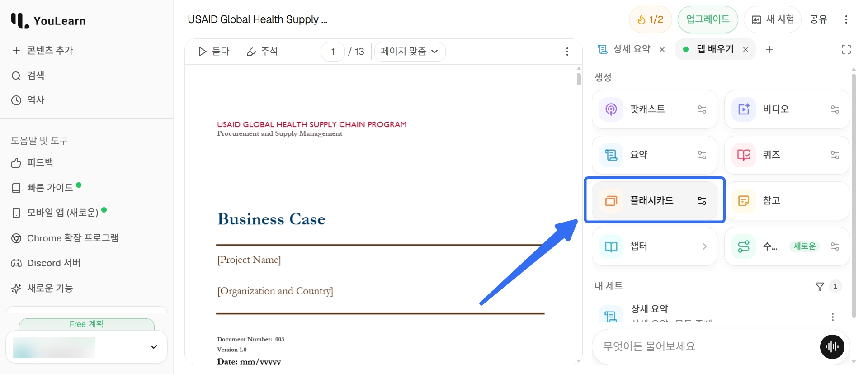The width and height of the screenshot is (868, 374).
Task: Adjust 팟캐스트 settings sliders icon
Action: tap(702, 109)
